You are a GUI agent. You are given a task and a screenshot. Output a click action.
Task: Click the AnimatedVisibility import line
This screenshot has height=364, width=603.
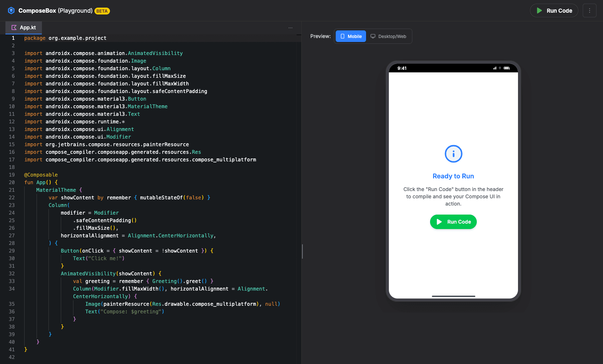click(x=103, y=53)
